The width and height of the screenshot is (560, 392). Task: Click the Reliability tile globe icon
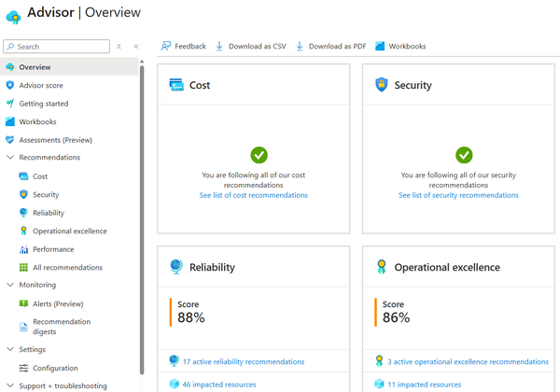176,267
